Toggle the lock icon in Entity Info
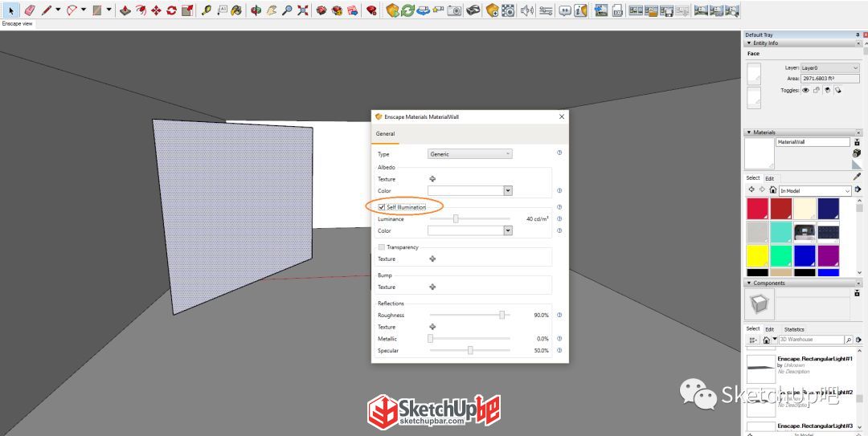868x436 pixels. click(x=816, y=90)
